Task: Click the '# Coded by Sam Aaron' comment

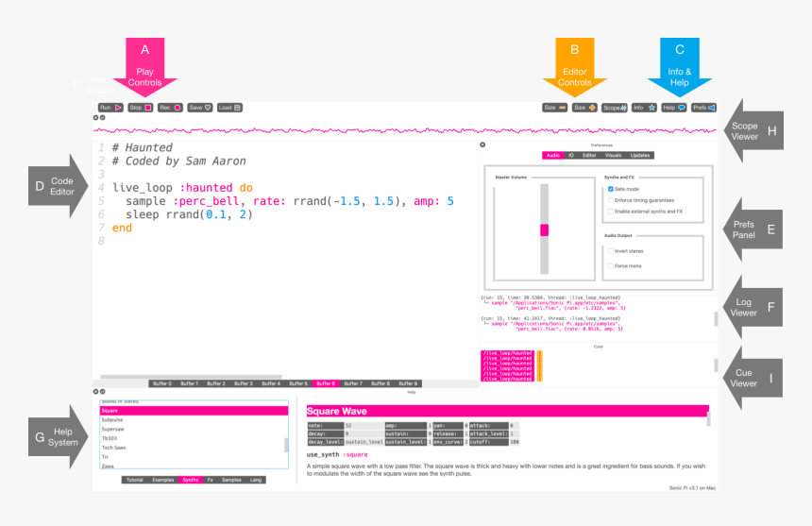Action: tap(178, 161)
